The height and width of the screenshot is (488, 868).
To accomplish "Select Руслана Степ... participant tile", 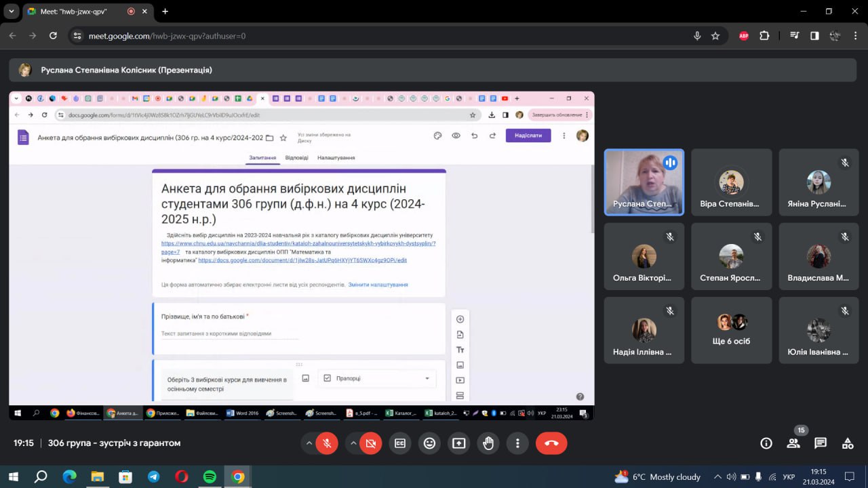I will tap(644, 182).
